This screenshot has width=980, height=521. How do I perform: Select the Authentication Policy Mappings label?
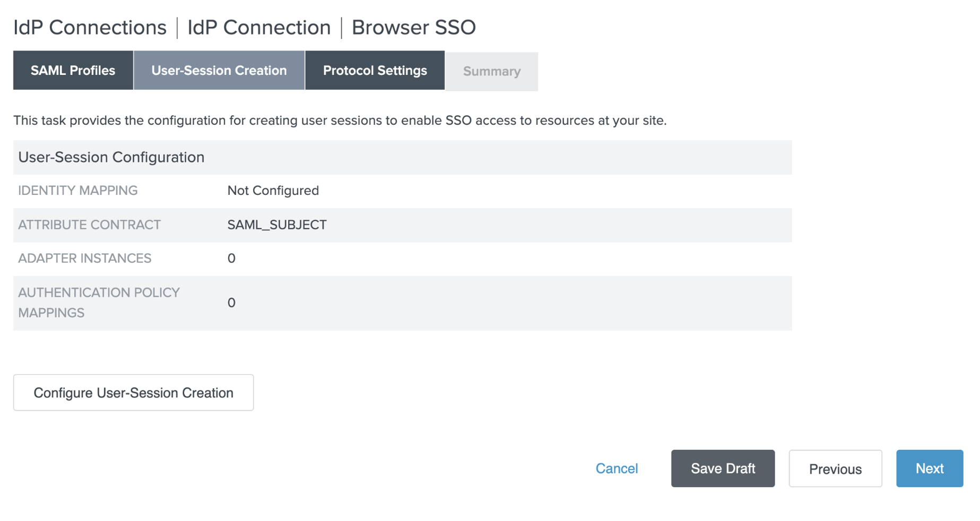click(x=99, y=303)
